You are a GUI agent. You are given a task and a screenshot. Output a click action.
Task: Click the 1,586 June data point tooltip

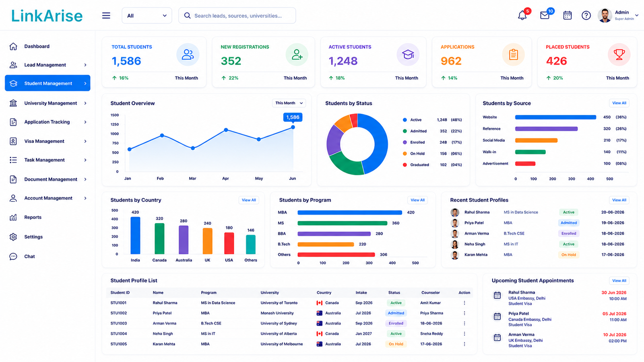coord(293,117)
